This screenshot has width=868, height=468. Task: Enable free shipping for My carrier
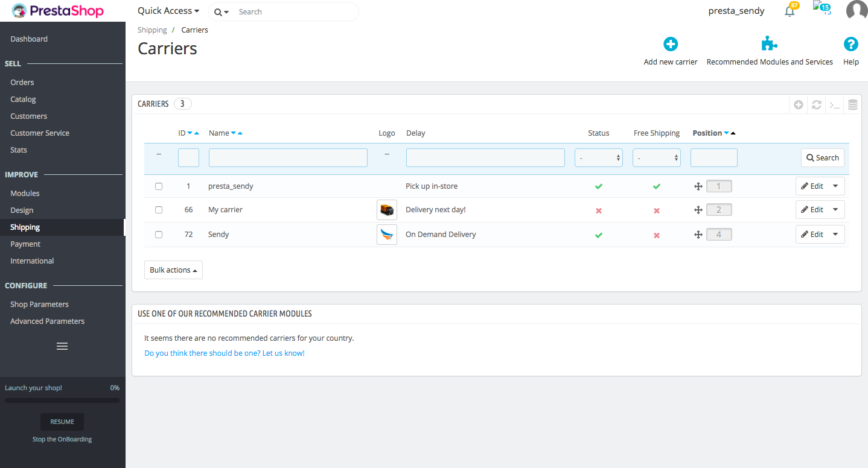(657, 210)
